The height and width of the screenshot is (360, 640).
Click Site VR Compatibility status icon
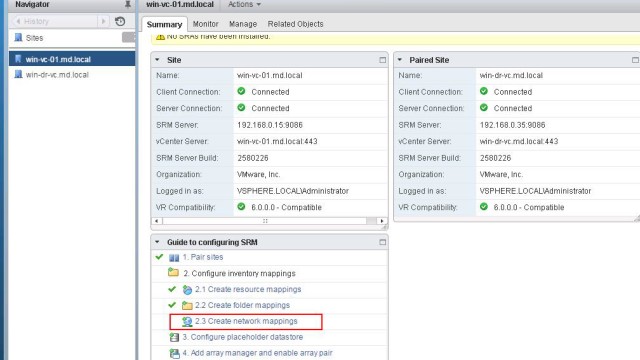(x=241, y=207)
